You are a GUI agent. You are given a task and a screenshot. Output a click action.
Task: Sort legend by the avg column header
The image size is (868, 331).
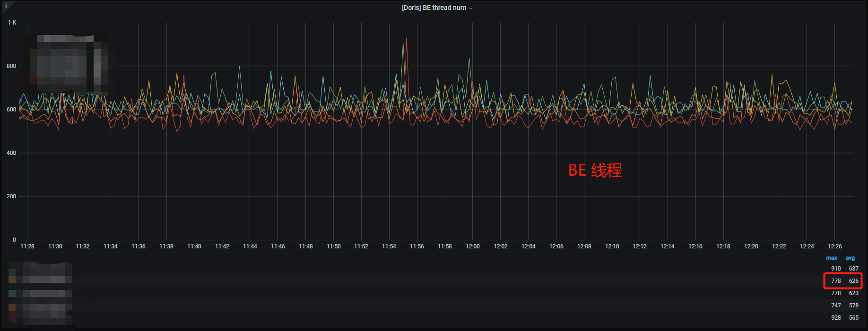click(850, 258)
